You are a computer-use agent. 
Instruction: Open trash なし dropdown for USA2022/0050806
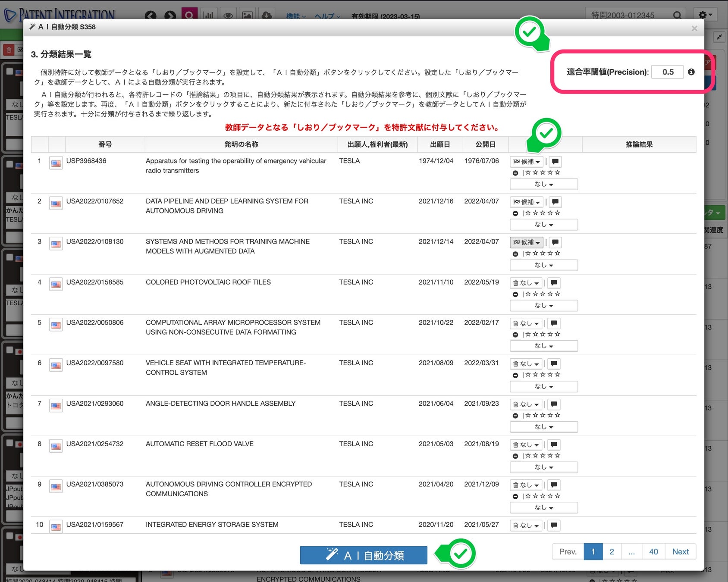(526, 323)
